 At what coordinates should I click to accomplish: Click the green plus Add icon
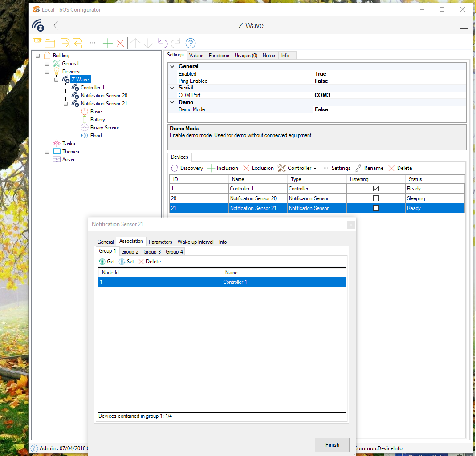coord(108,43)
